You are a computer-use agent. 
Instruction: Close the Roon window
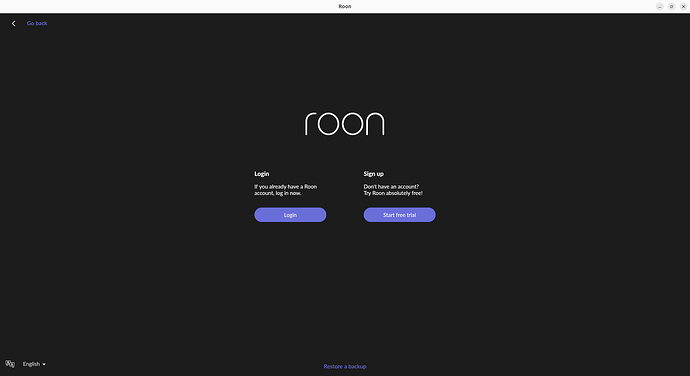(x=683, y=6)
